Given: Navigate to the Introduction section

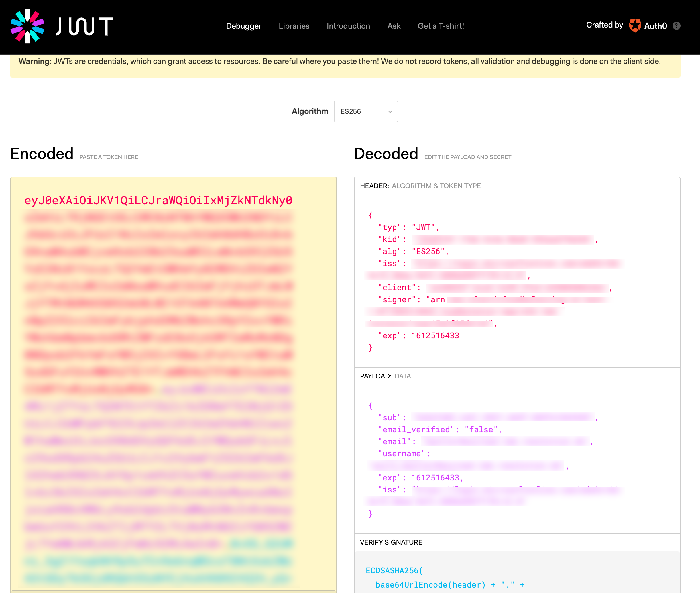Looking at the screenshot, I should (348, 26).
